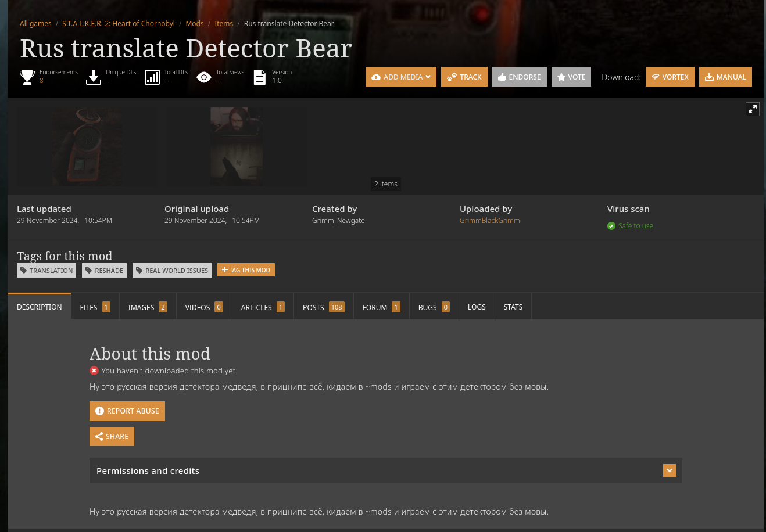
Task: Click Report Abuse button
Action: point(127,411)
